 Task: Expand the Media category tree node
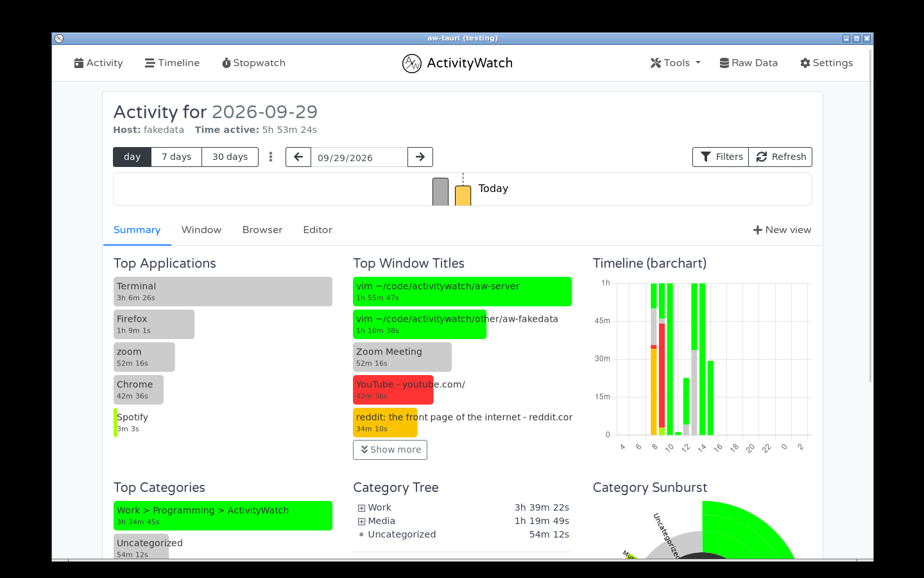[x=361, y=521]
